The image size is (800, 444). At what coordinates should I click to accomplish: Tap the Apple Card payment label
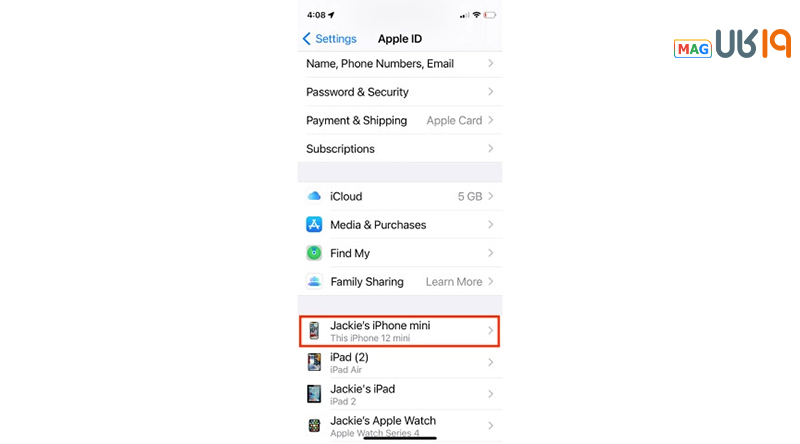tap(454, 121)
